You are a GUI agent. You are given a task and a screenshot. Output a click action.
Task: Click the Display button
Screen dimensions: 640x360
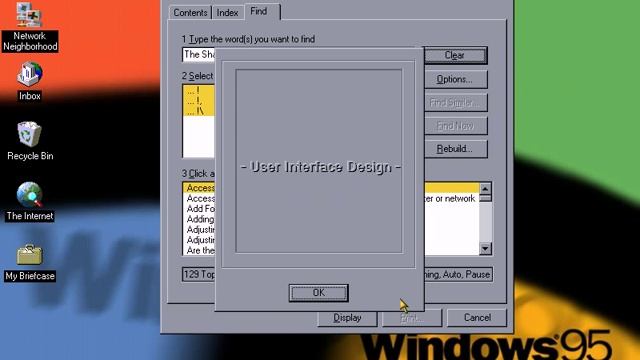coord(347,318)
